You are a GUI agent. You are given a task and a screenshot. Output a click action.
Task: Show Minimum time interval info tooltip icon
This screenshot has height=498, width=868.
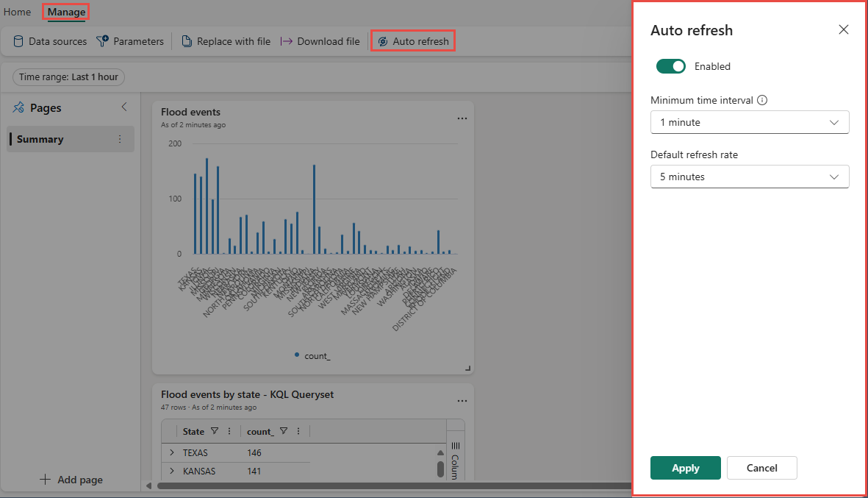762,100
